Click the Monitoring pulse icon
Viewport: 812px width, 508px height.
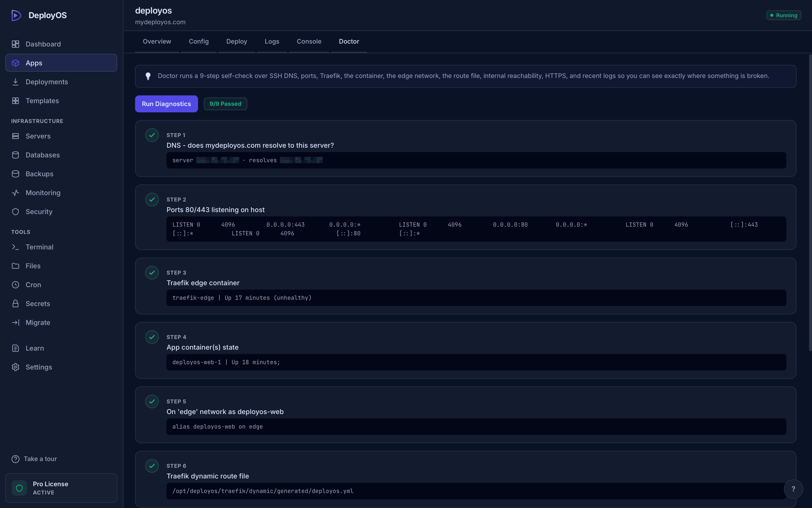click(x=15, y=193)
